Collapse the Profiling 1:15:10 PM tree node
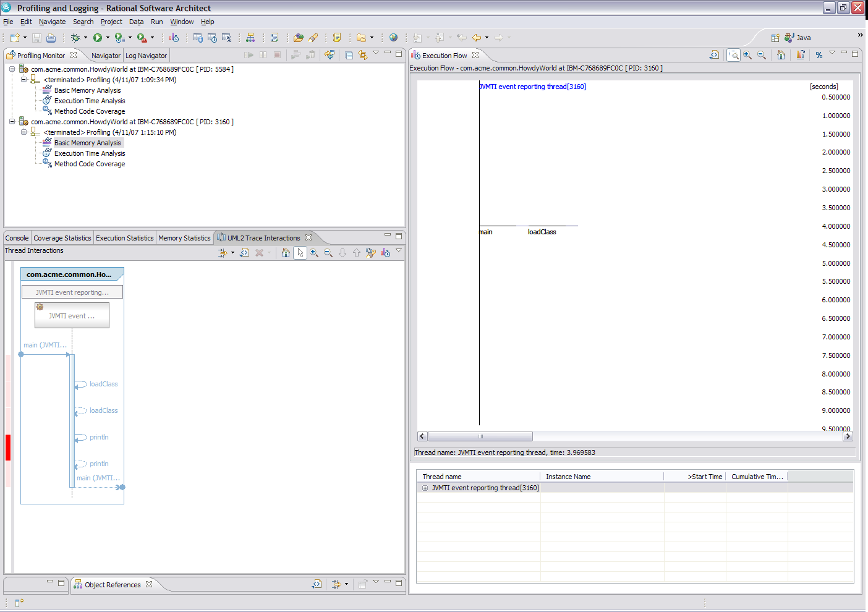 (x=23, y=132)
